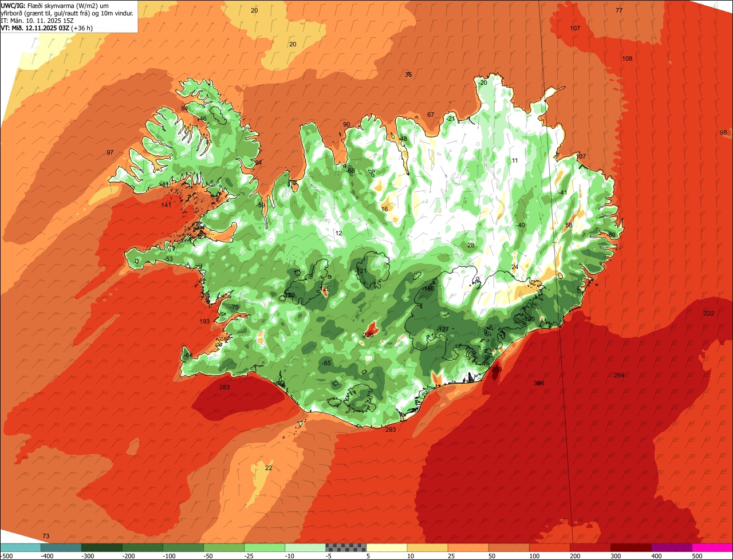The height and width of the screenshot is (560, 733).
Task: Click the maroon legend swatch between 300 and 400
Action: pos(631,547)
